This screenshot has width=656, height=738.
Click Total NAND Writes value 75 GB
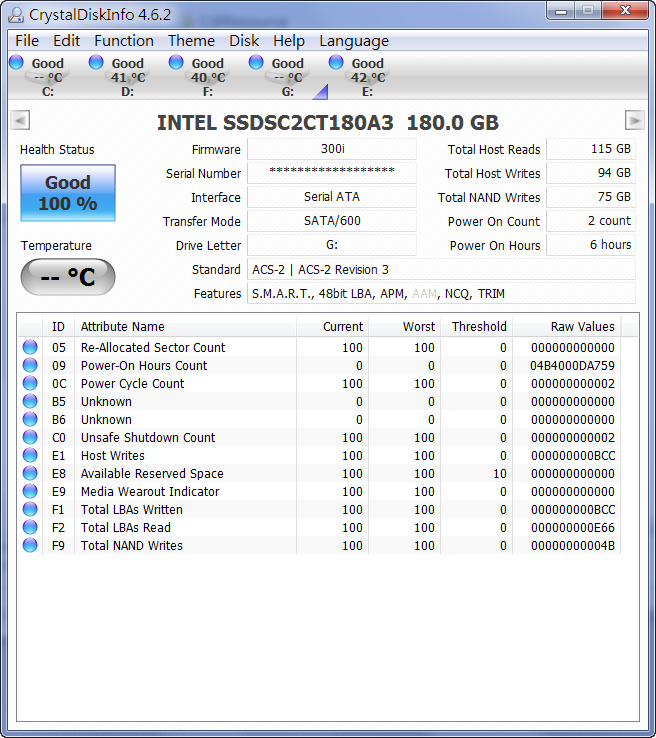click(591, 197)
